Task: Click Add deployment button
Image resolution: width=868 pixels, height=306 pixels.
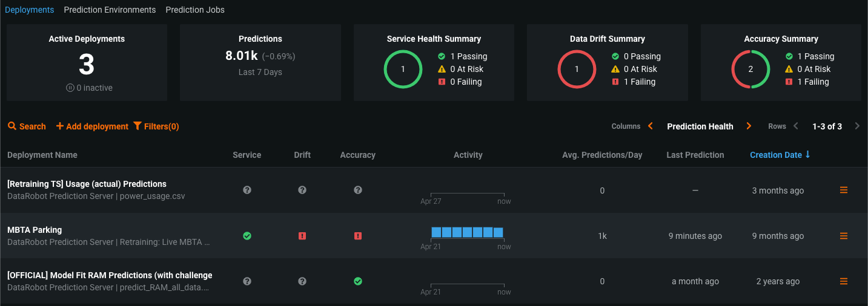Action: point(92,126)
